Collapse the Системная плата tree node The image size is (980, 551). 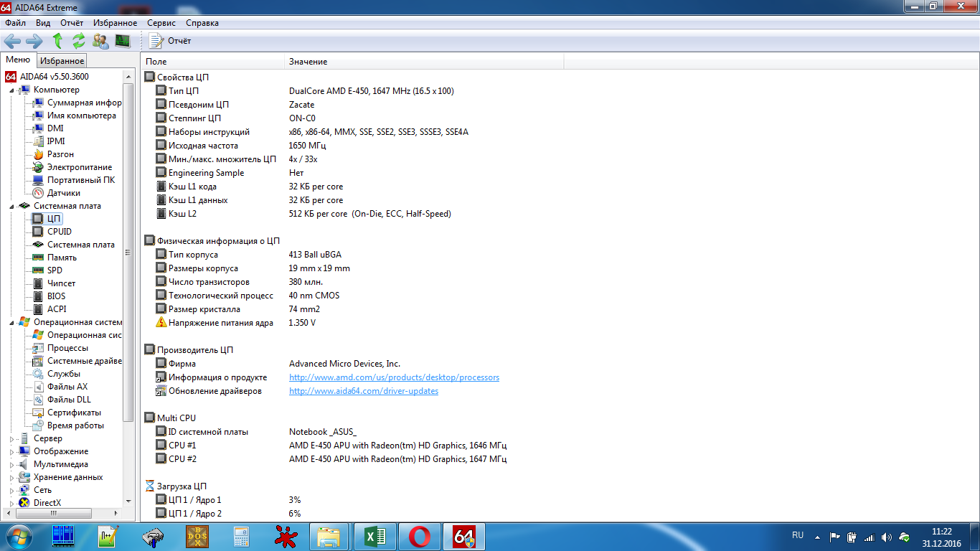(x=11, y=207)
